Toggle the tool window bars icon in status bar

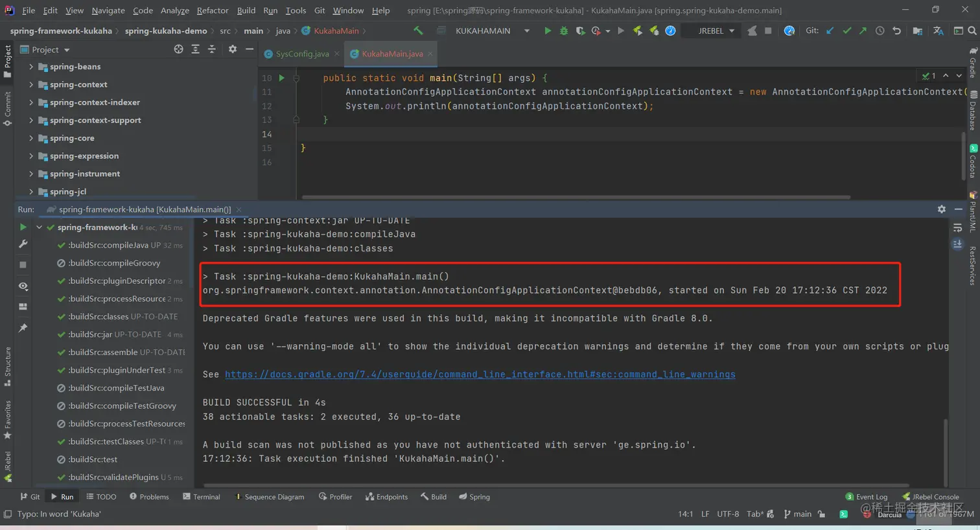[8, 514]
